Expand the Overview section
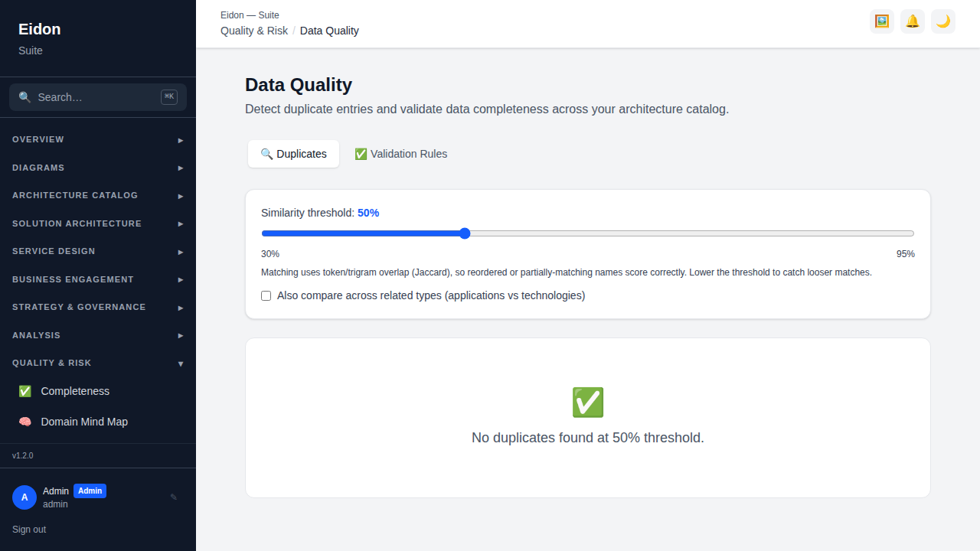The height and width of the screenshot is (551, 980). click(98, 139)
